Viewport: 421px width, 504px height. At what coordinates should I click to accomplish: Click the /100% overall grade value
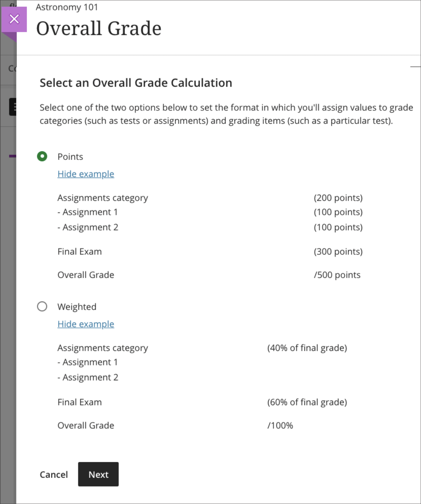(x=280, y=425)
